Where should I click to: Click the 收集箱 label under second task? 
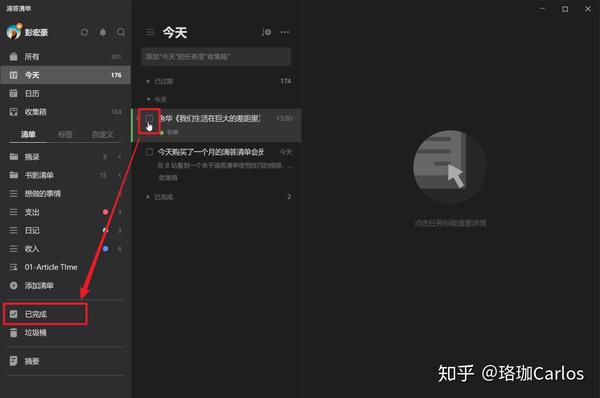[x=168, y=178]
